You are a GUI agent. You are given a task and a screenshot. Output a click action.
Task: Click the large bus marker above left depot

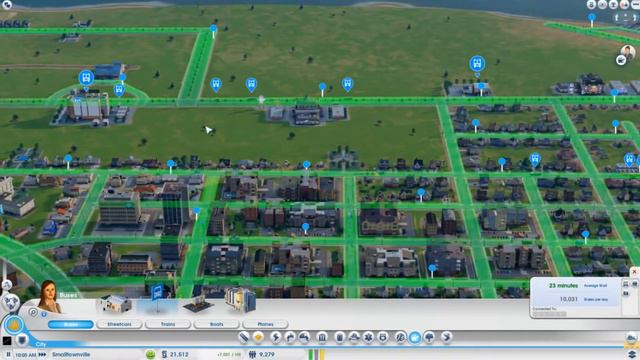(86, 78)
